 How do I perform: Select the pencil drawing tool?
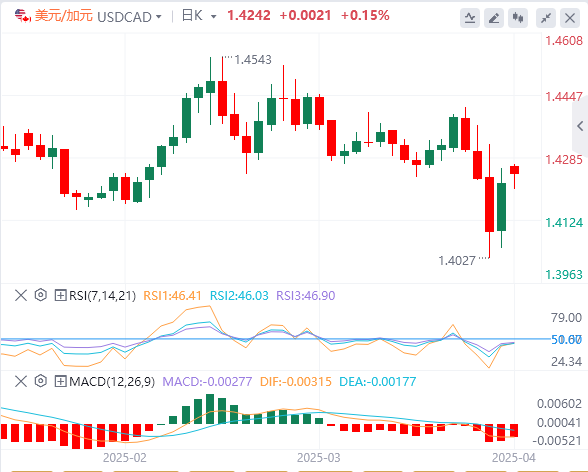[x=494, y=18]
